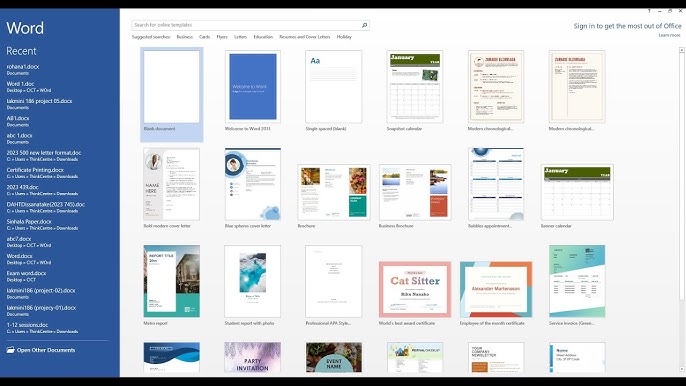
Task: Choose the Party Invitation template
Action: pyautogui.click(x=253, y=358)
